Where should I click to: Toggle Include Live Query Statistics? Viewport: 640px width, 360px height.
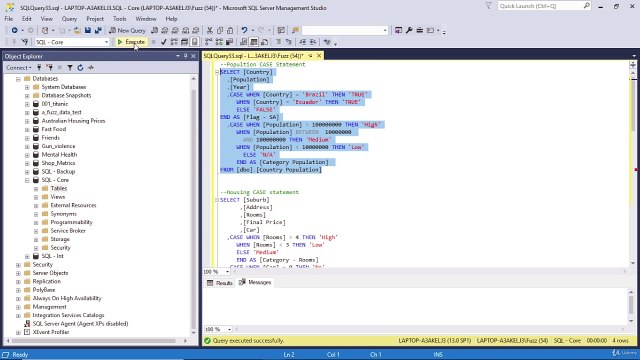(219, 42)
